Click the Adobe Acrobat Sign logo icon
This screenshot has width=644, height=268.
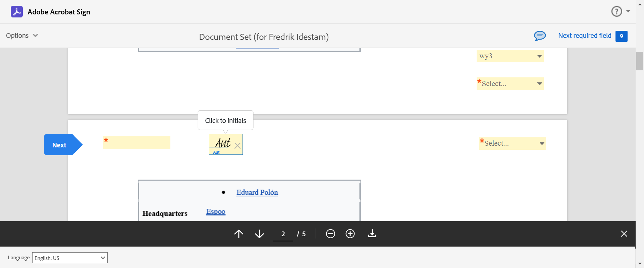coord(17,12)
